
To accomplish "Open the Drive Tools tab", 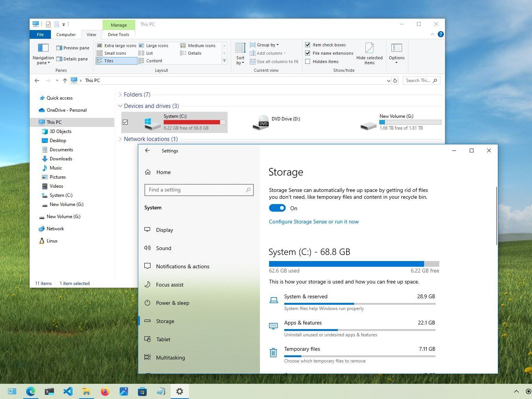I will pos(119,35).
